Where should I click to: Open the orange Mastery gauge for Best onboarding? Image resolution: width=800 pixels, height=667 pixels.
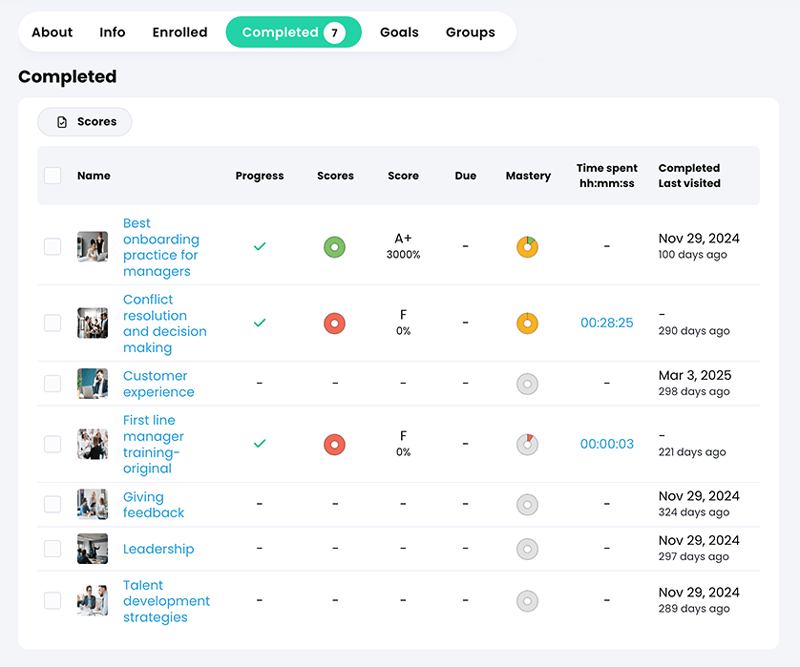527,247
